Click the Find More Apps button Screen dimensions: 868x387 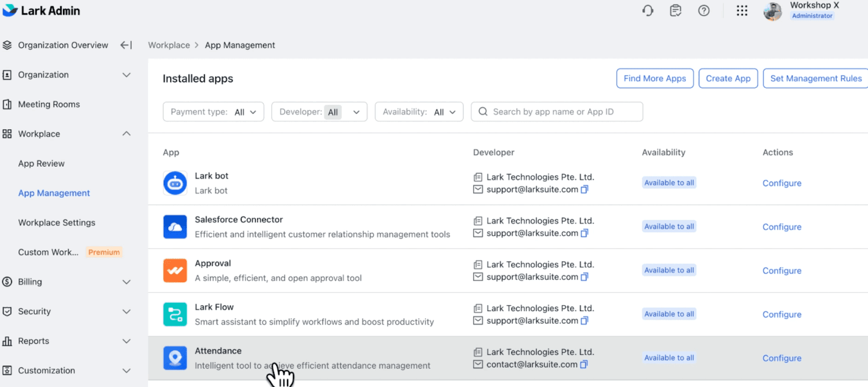coord(655,78)
